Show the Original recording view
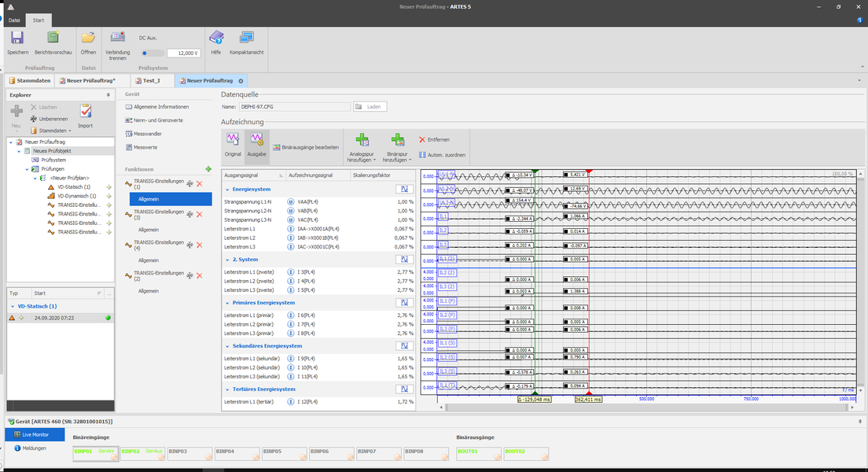The width and height of the screenshot is (868, 472). (x=233, y=146)
